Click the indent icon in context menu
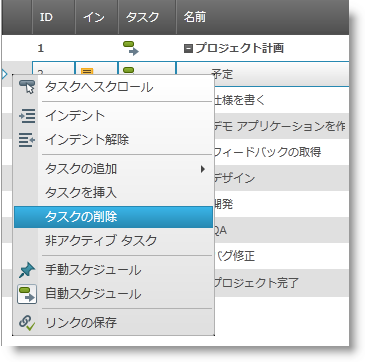The image size is (365, 362). [27, 116]
